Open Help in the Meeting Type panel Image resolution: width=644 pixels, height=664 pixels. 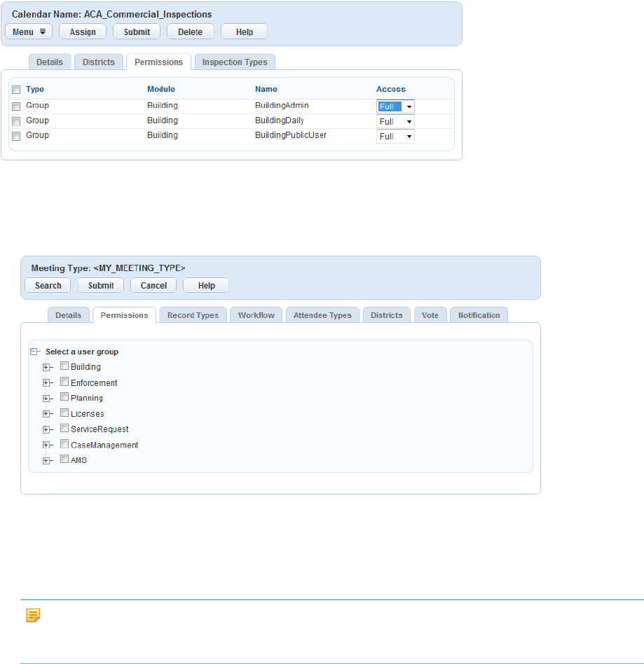206,285
